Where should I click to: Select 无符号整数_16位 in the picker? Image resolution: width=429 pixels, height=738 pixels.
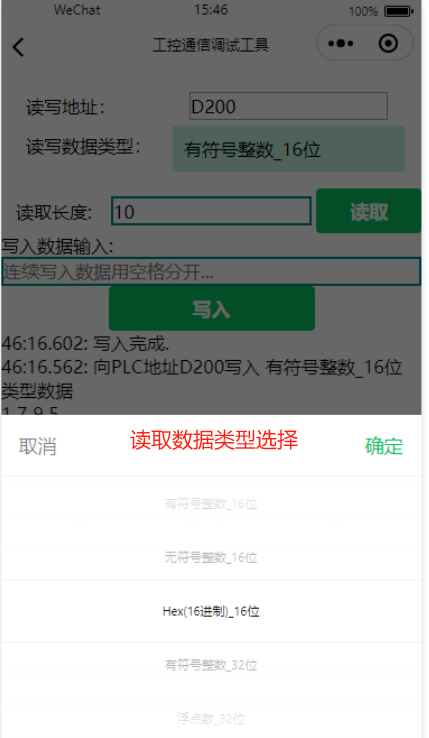[211, 557]
